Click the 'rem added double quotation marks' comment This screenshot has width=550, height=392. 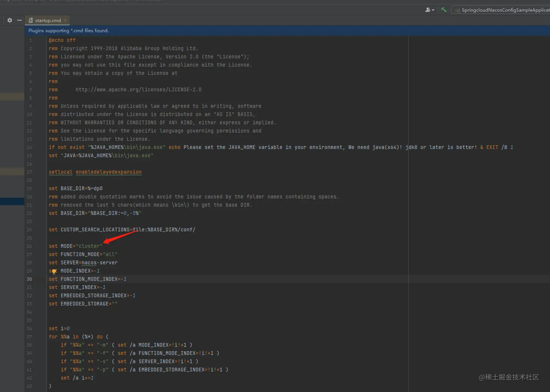pos(194,197)
